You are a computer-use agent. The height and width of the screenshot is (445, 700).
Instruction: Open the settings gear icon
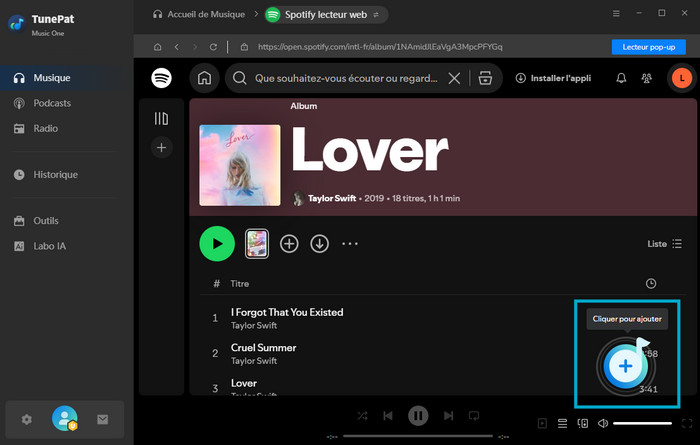27,419
